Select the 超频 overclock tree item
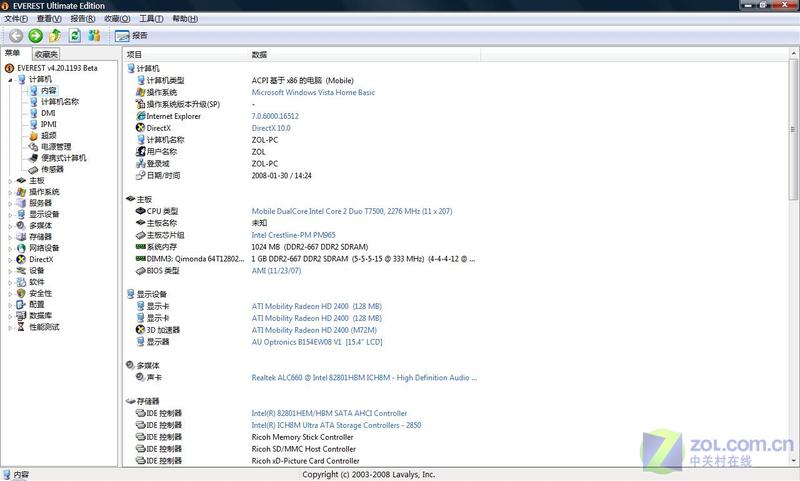The image size is (800, 481). coord(48,135)
